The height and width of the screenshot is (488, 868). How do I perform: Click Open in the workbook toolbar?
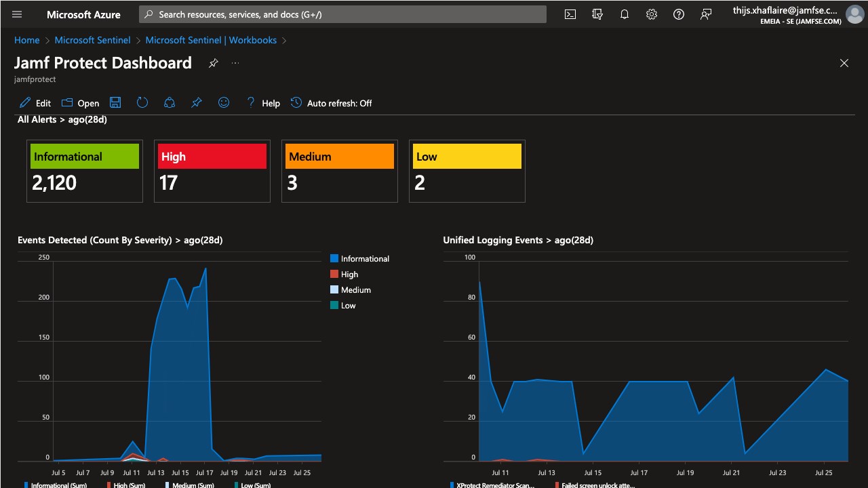(80, 103)
